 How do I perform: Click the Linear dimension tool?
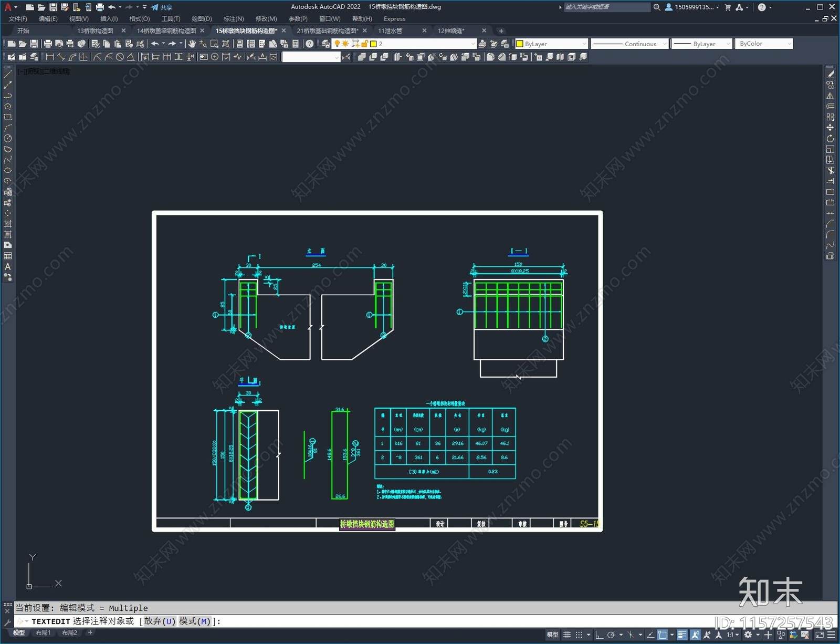50,57
